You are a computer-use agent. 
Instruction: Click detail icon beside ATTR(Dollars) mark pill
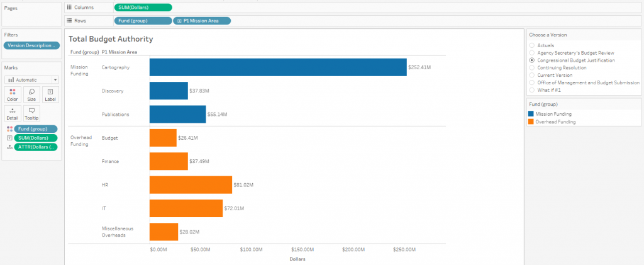[10, 147]
